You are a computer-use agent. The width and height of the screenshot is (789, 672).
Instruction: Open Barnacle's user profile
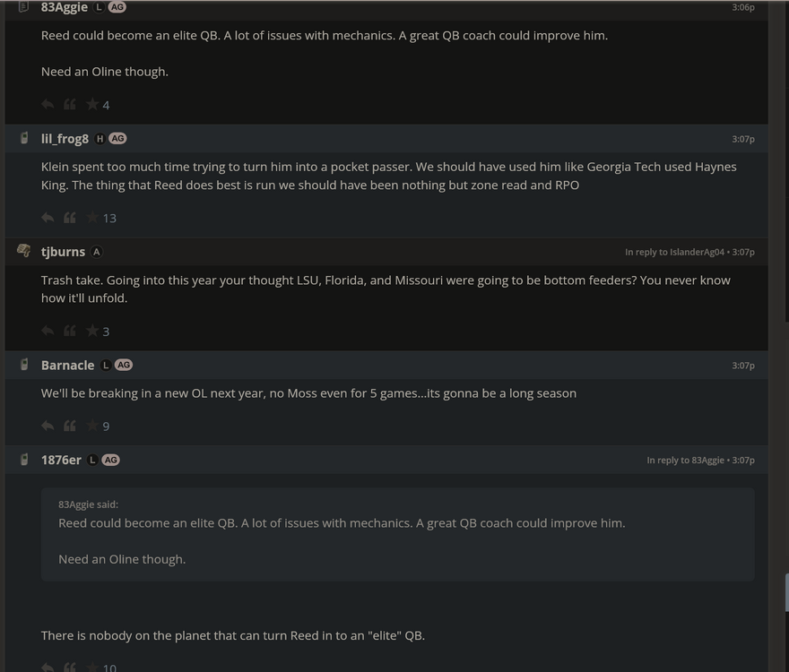67,366
